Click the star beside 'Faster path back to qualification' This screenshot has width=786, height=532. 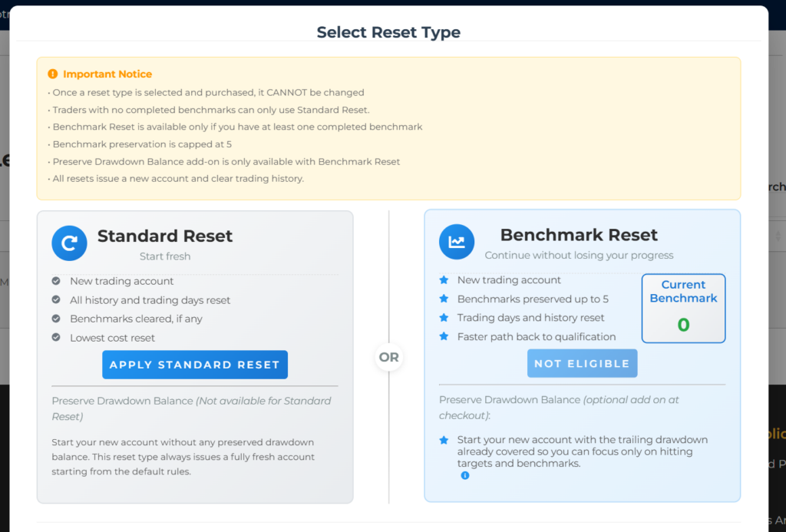[444, 336]
